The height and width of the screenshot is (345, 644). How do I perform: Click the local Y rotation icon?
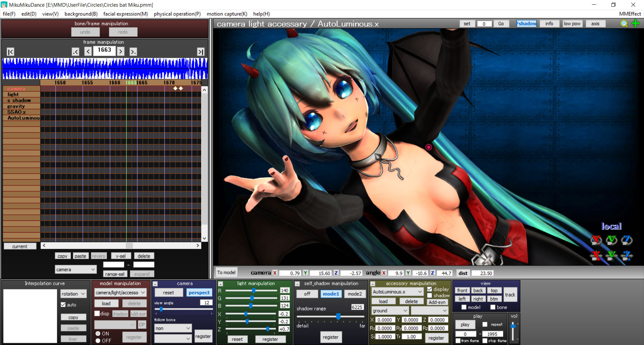(612, 240)
